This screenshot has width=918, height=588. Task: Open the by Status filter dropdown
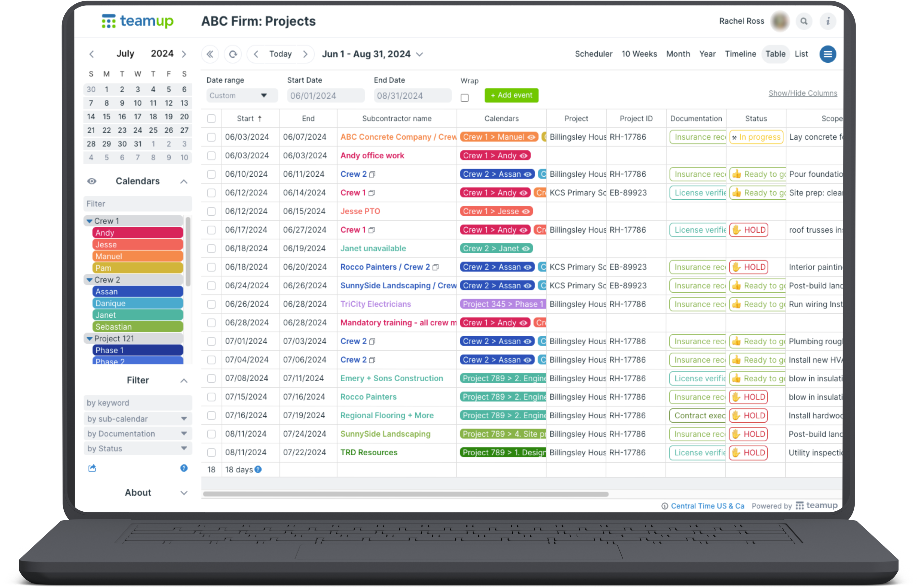coord(137,449)
